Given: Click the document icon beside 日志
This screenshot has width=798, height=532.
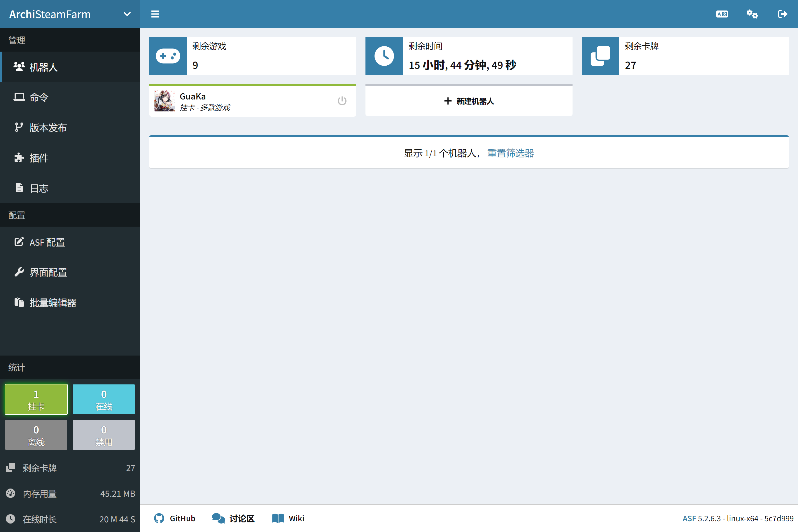Looking at the screenshot, I should 19,187.
